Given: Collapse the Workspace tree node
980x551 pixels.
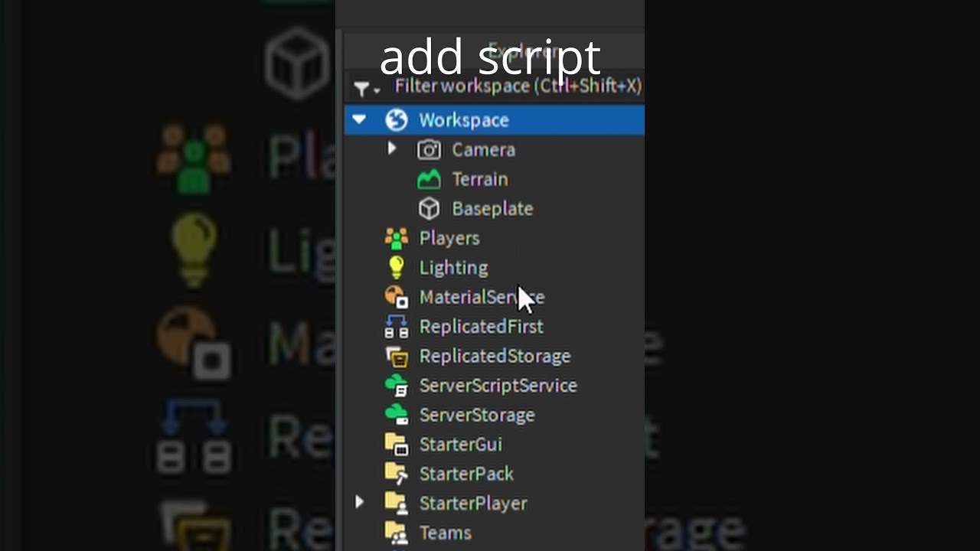Looking at the screenshot, I should (359, 119).
